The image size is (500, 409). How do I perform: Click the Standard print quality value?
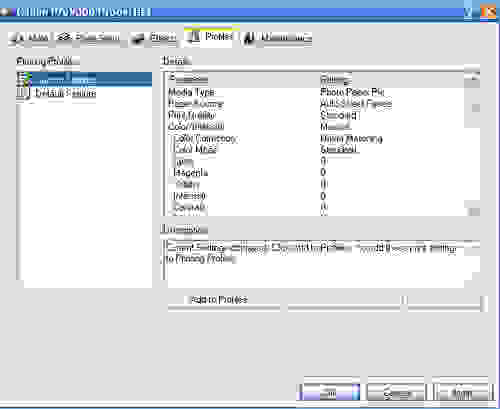pos(339,115)
